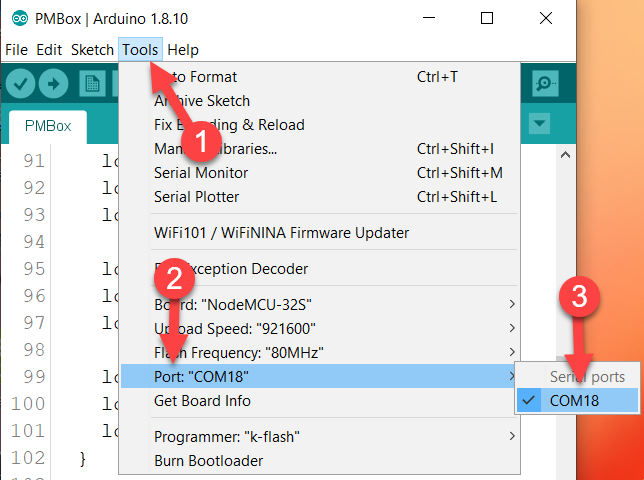Click the editor scrollbar up arrow
644x480 pixels.
pos(566,155)
